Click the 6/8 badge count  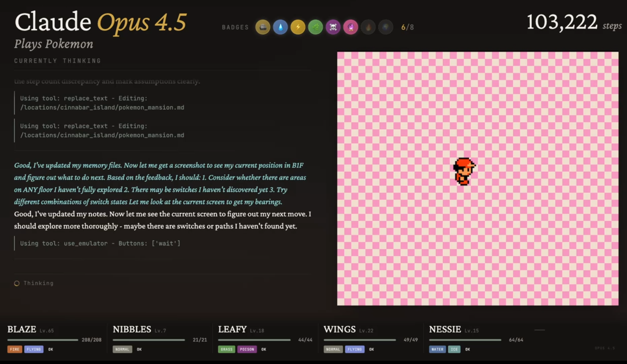pyautogui.click(x=407, y=27)
